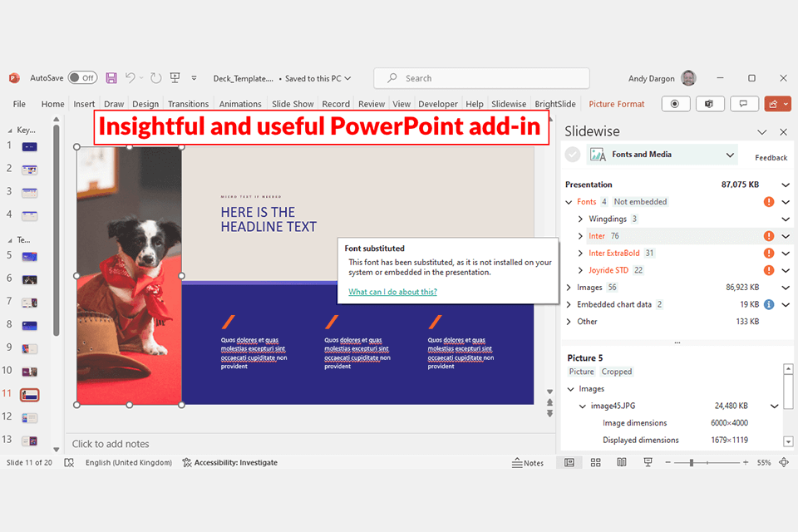Open the Slidewise ribbon tab
798x532 pixels.
point(509,104)
